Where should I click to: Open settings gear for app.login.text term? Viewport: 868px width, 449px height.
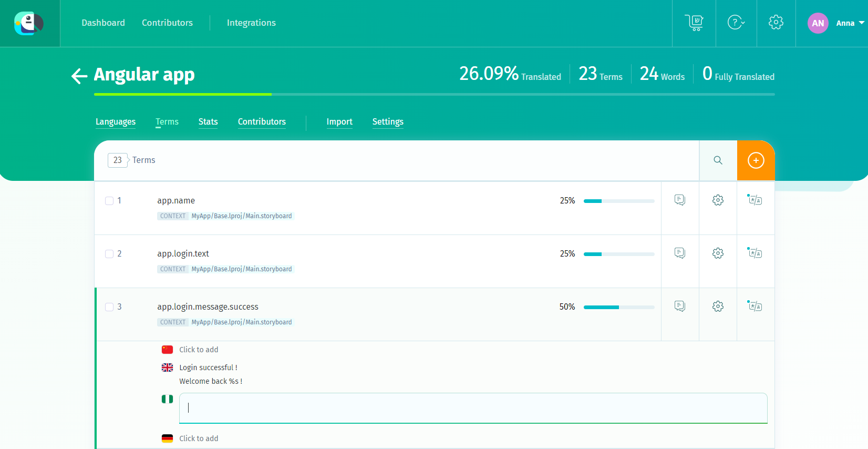[x=718, y=253]
